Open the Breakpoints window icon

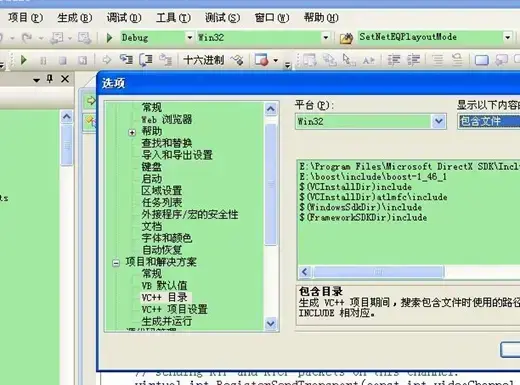(x=262, y=60)
